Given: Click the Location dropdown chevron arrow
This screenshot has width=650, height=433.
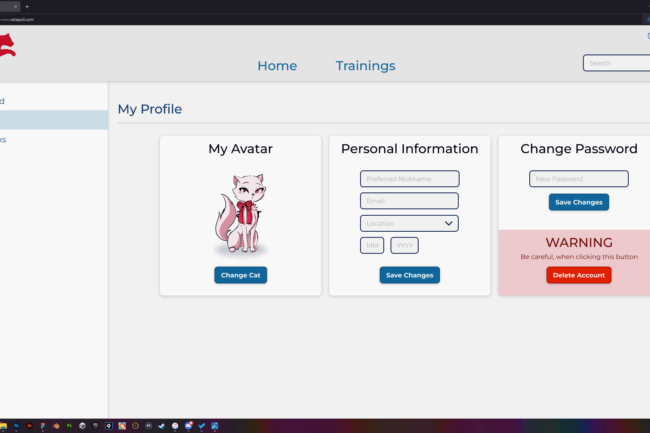Looking at the screenshot, I should click(x=449, y=223).
